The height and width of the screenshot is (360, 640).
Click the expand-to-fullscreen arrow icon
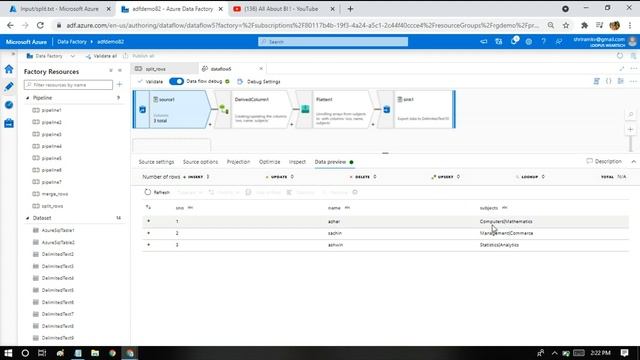[x=622, y=69]
